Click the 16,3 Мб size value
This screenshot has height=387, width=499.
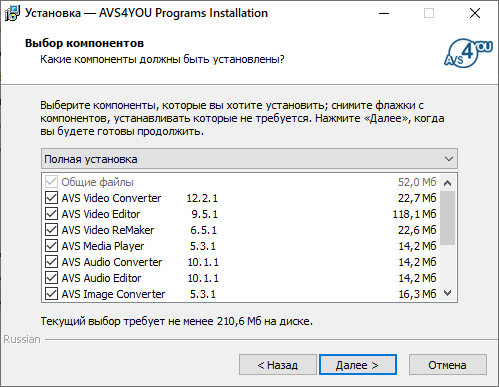coord(417,294)
